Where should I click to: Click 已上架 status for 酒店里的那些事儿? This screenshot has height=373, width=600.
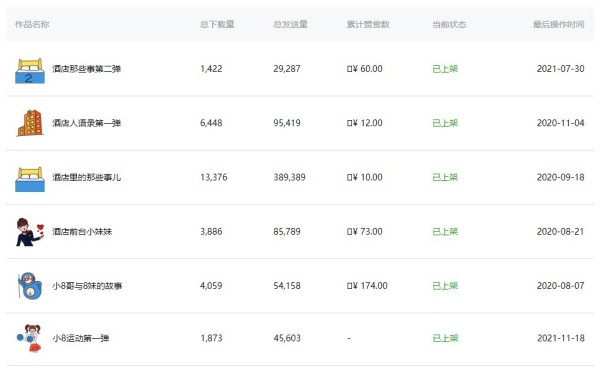pos(445,178)
